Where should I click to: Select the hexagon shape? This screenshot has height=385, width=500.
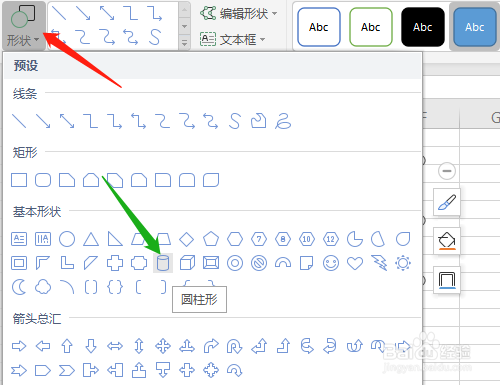click(x=235, y=239)
